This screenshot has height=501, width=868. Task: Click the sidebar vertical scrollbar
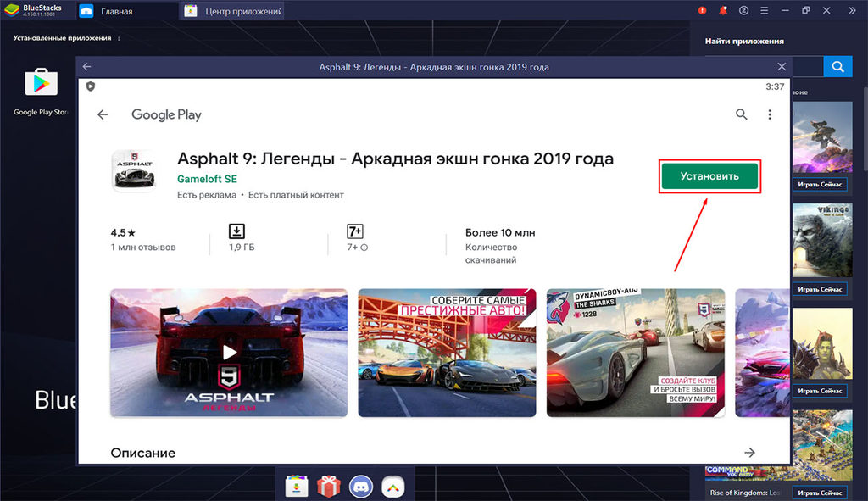pos(865,129)
